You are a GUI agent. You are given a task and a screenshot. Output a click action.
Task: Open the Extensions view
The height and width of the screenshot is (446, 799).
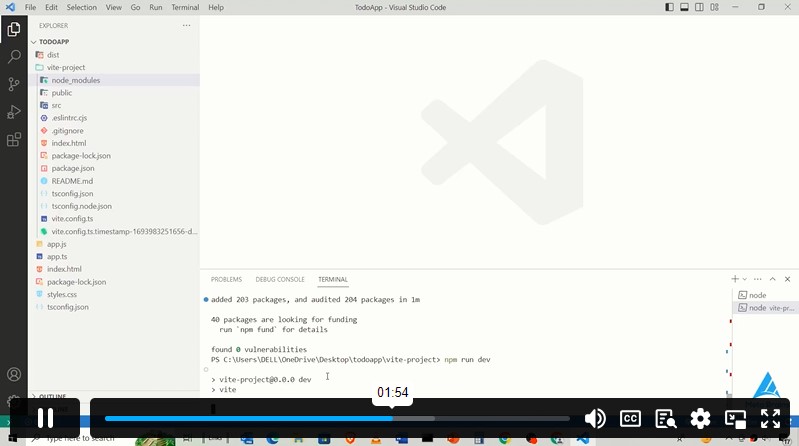tap(14, 139)
